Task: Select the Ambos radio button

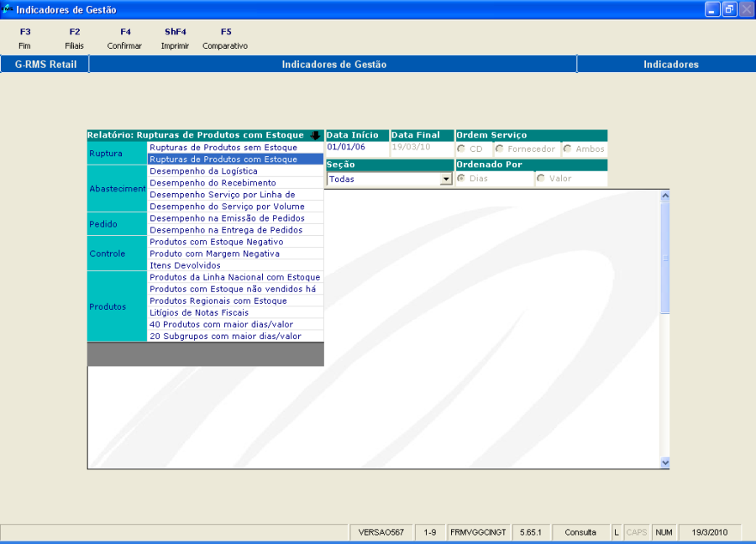Action: [x=568, y=149]
